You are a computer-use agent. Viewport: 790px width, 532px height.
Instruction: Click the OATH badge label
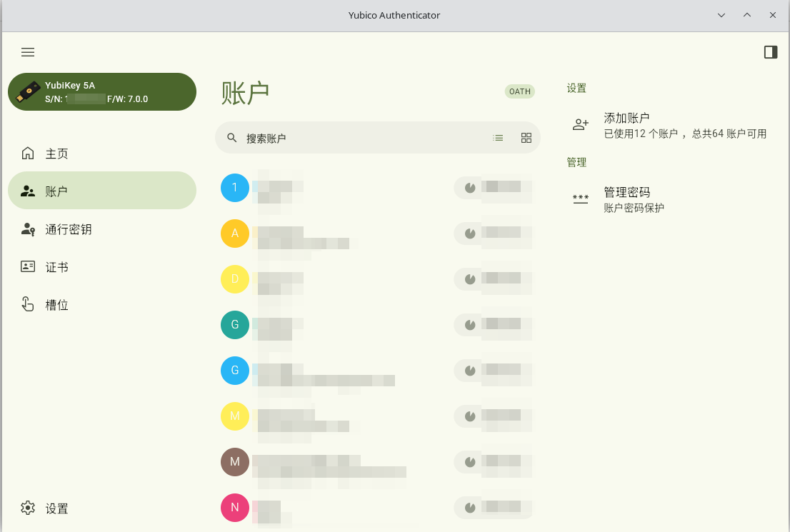coord(519,91)
